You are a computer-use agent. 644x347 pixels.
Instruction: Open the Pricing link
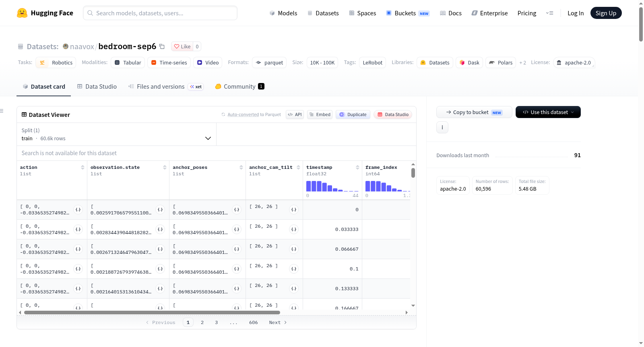tap(527, 13)
